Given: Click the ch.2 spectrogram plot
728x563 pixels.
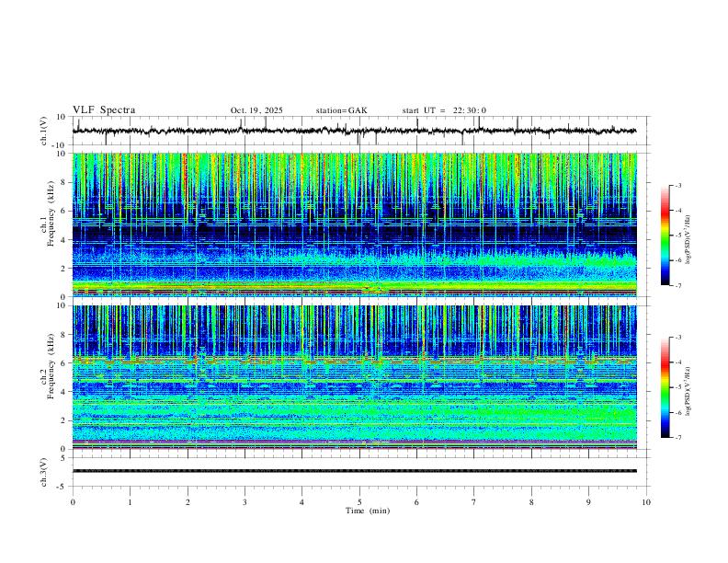Looking at the screenshot, I should click(x=354, y=377).
